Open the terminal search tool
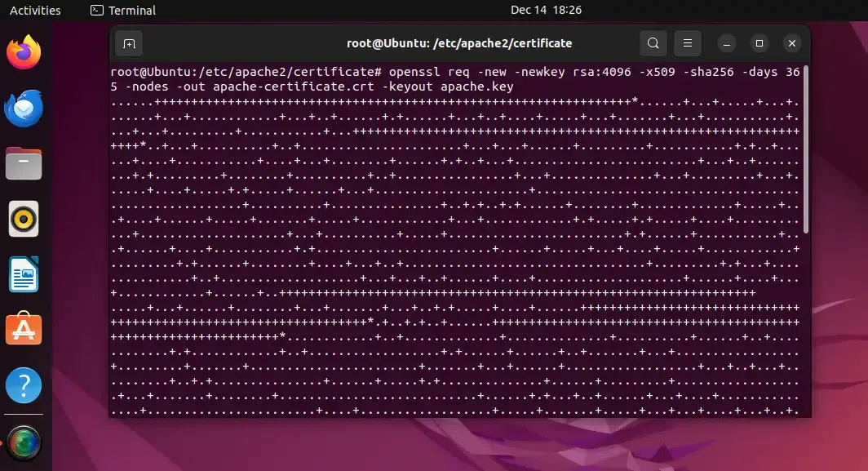This screenshot has height=471, width=868. tap(653, 43)
